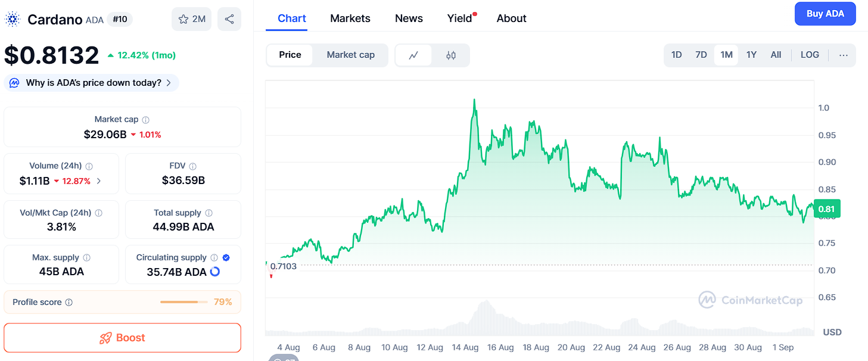Screen dimensions: 868x361
Task: Toggle the LOG scale option
Action: [810, 55]
